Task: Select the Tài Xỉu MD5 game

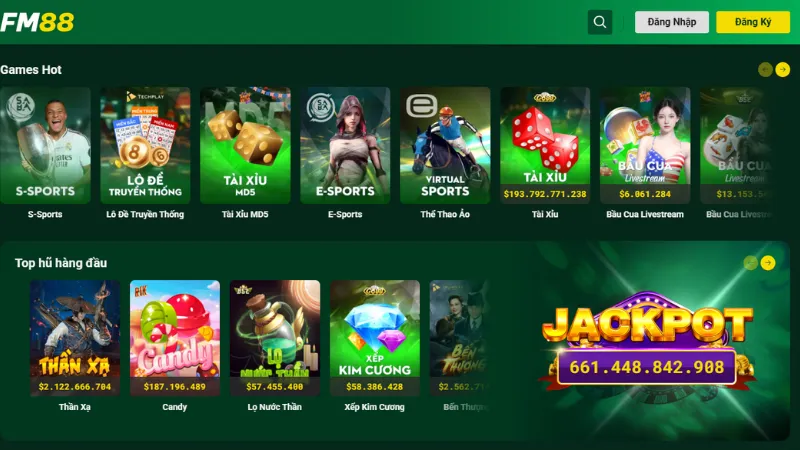Action: tap(245, 145)
